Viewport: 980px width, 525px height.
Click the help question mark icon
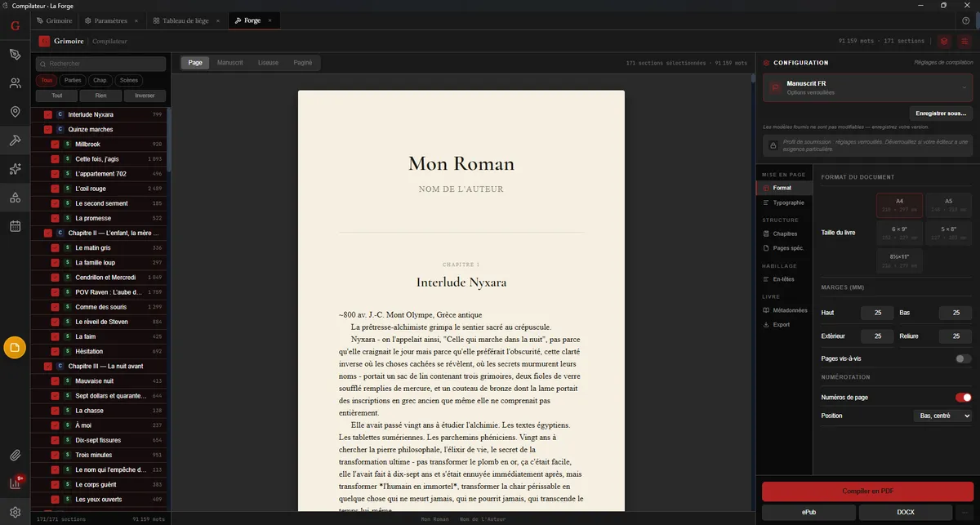966,20
